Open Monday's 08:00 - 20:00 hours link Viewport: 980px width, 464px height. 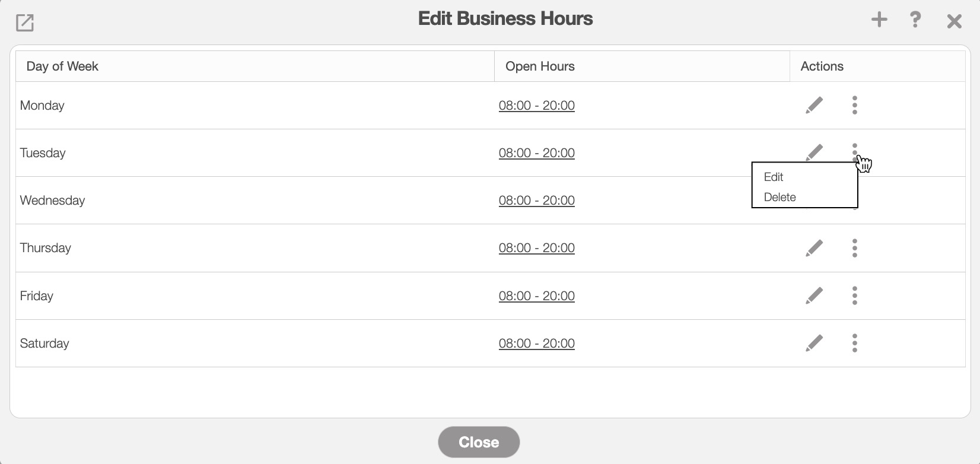click(x=536, y=106)
